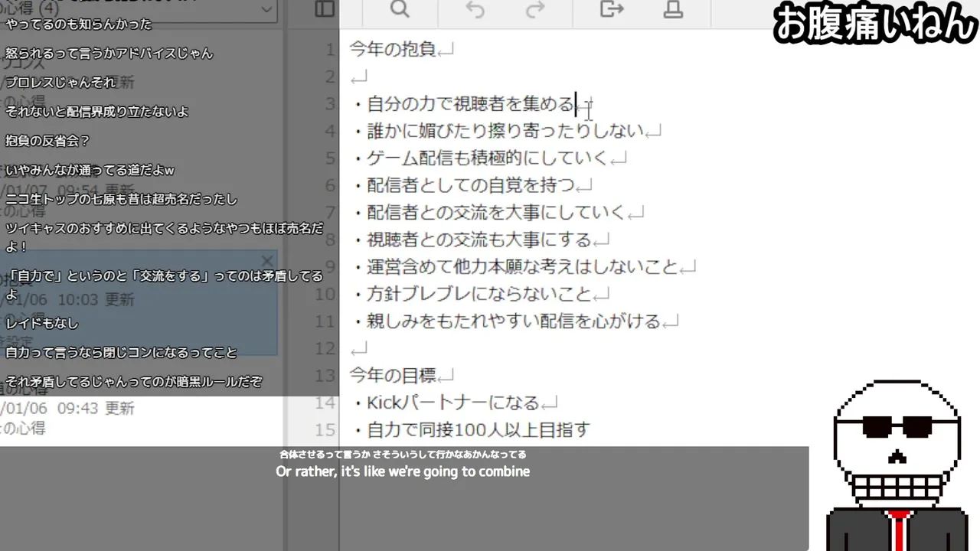Close the highlighted note with the X
This screenshot has width=980, height=551.
pyautogui.click(x=266, y=261)
